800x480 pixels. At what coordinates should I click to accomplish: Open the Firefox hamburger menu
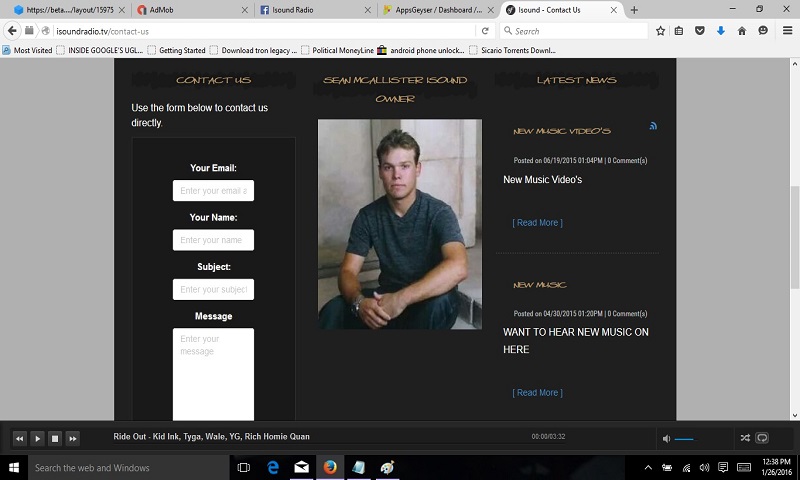tap(787, 31)
